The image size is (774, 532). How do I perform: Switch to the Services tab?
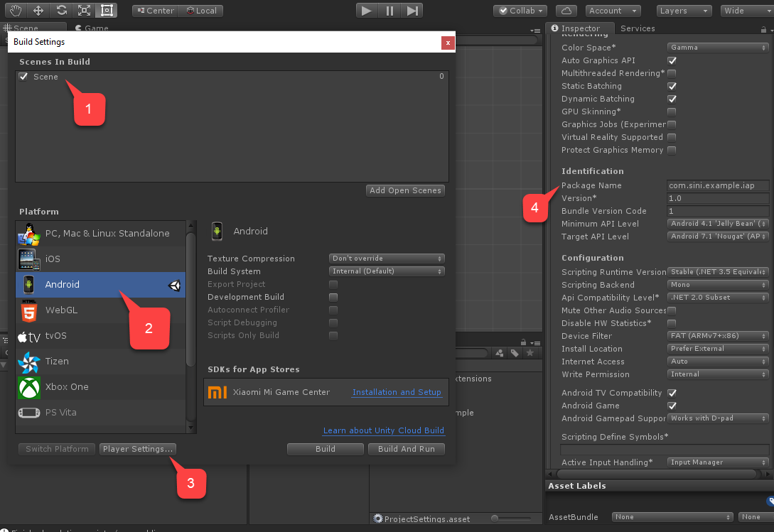637,28
